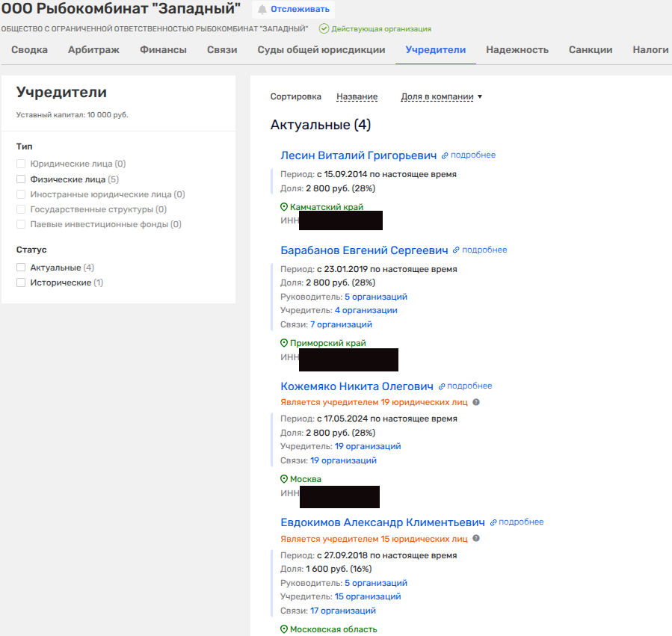Image resolution: width=672 pixels, height=636 pixels.
Task: Enable the Физические лица checkbox
Action: tap(21, 179)
